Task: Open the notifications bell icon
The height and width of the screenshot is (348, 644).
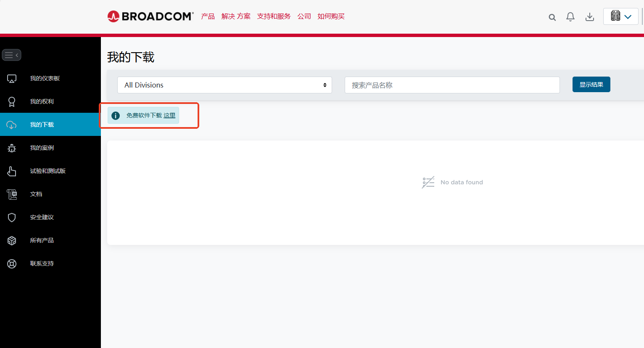Action: coord(570,17)
